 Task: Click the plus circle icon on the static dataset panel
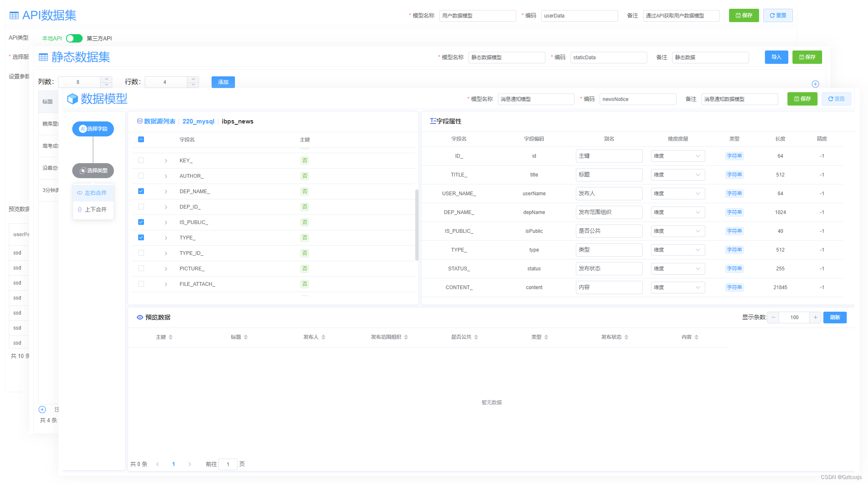[815, 84]
